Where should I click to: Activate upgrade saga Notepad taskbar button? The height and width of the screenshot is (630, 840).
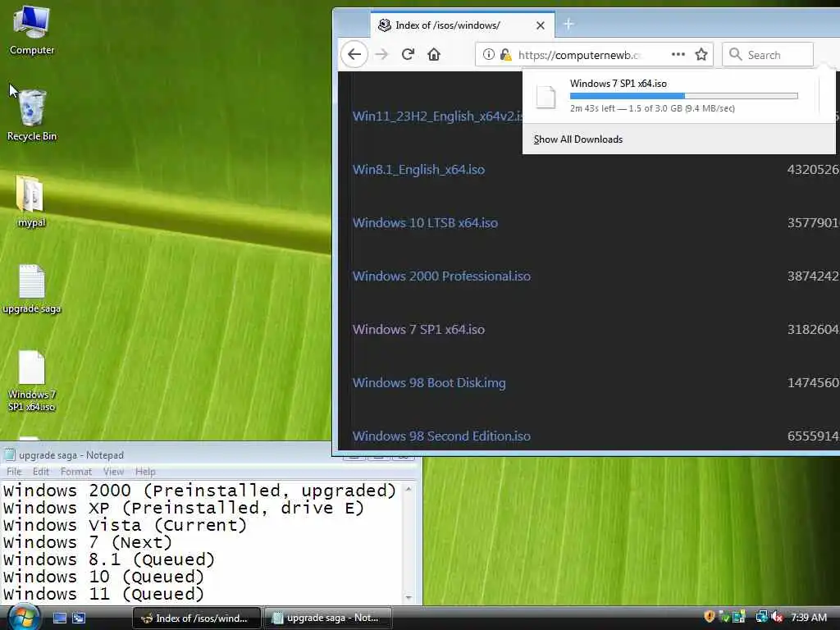(328, 619)
